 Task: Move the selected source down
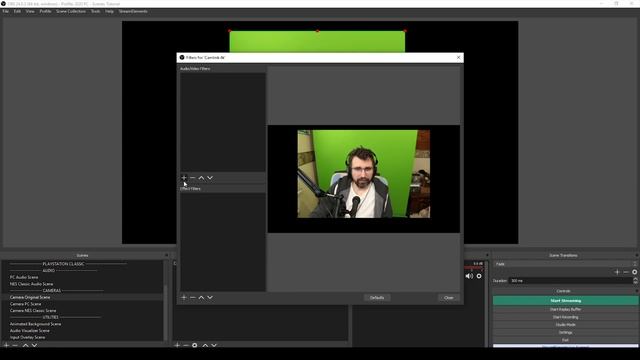click(214, 345)
